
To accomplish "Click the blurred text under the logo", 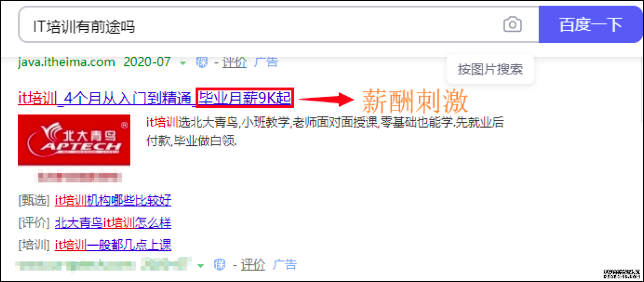I will [x=79, y=177].
